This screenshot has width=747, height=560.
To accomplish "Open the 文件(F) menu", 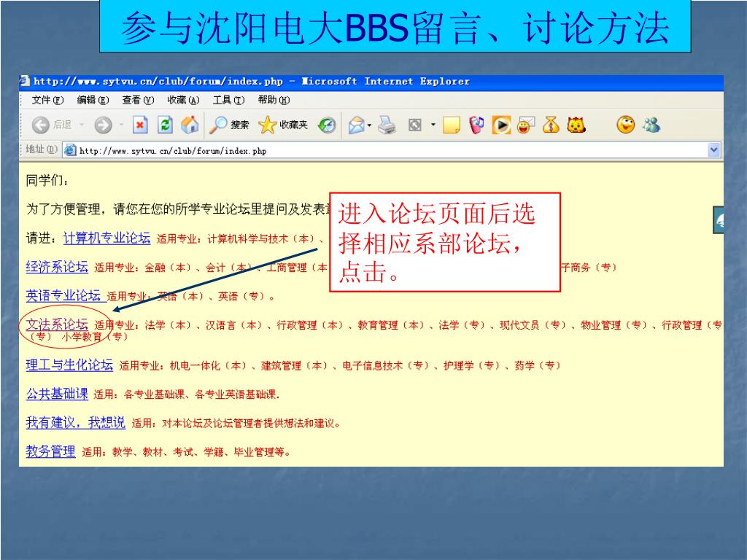I will 47,100.
